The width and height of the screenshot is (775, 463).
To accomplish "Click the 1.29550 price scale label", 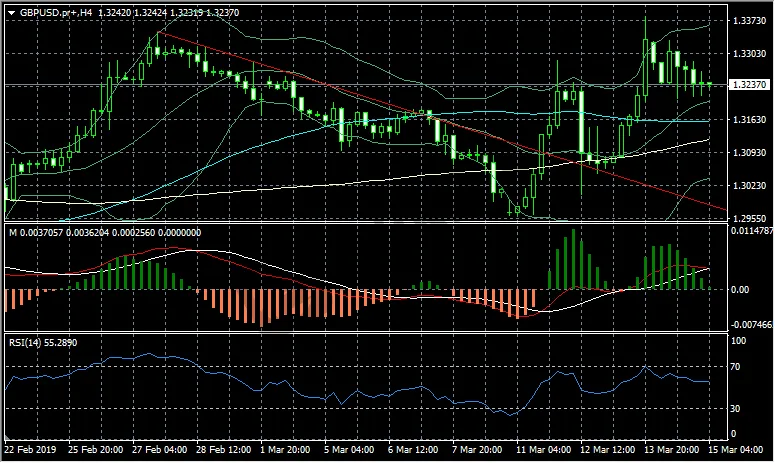I will pyautogui.click(x=749, y=218).
